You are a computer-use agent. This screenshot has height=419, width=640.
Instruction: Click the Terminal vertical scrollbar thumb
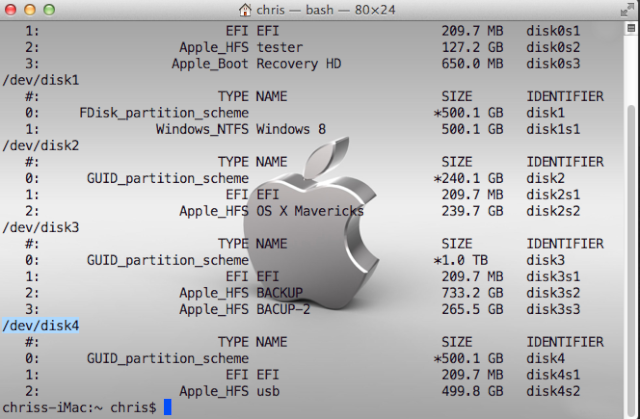631,259
